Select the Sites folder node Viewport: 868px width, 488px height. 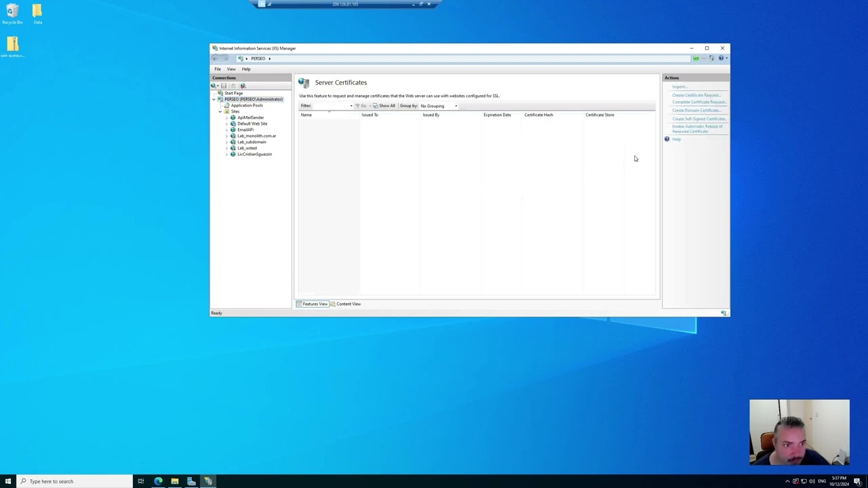point(231,111)
